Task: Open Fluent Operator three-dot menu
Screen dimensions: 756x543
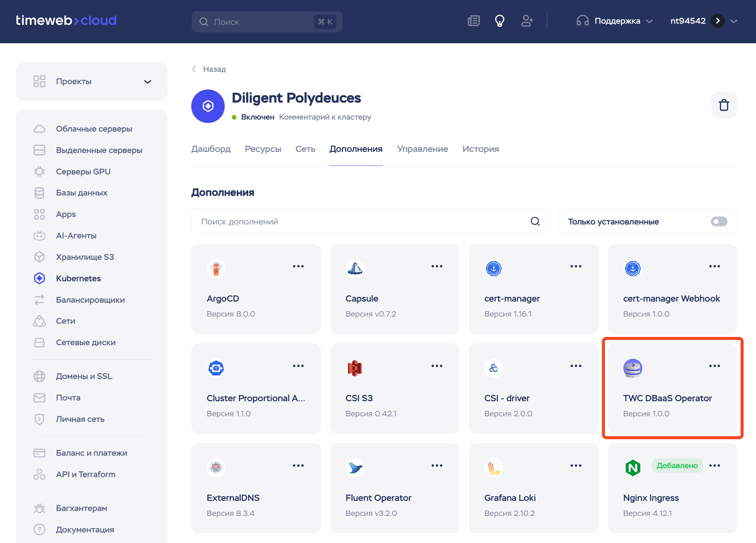Action: coord(437,466)
